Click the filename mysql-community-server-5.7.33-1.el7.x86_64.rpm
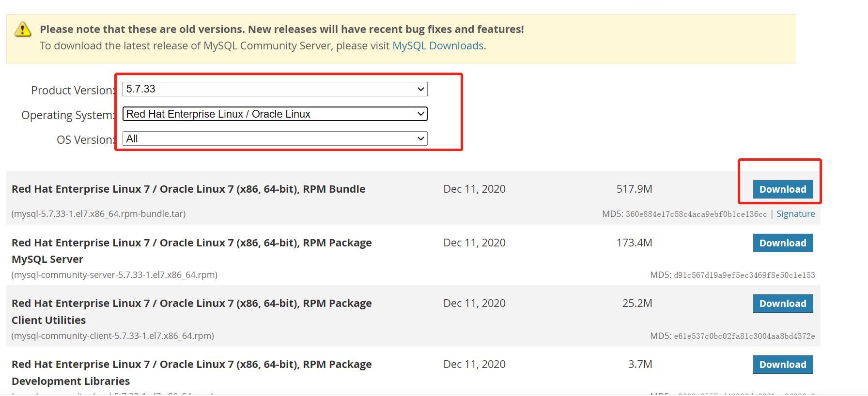The width and height of the screenshot is (868, 396). coord(114,275)
